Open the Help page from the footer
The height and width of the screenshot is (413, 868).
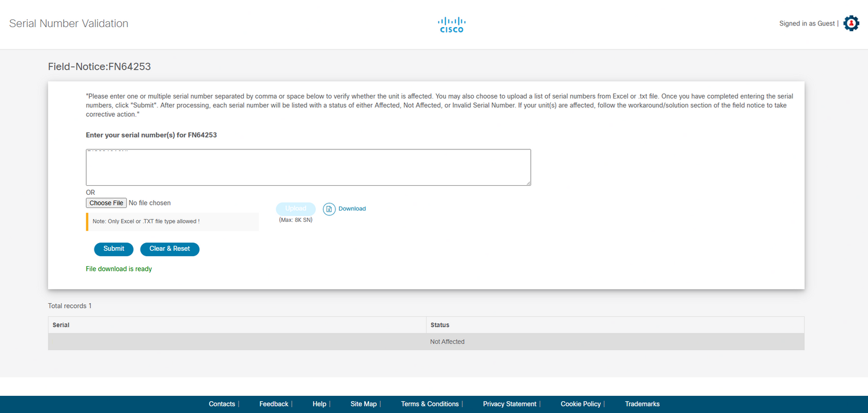pyautogui.click(x=319, y=404)
